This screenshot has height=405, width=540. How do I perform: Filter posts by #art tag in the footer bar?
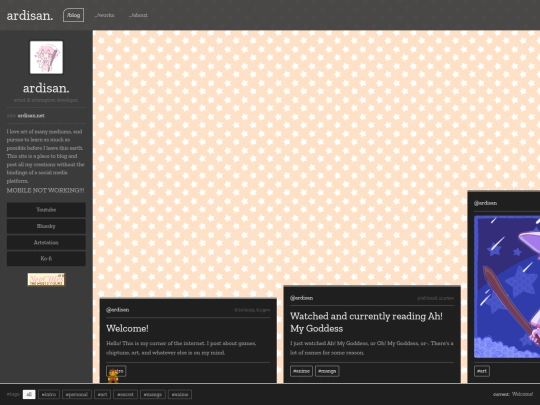(103, 394)
